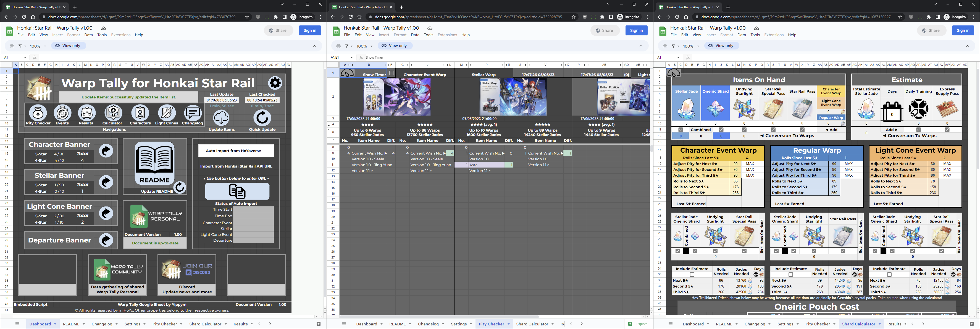Open the Characters navigation icon
980x329 pixels.
(140, 113)
